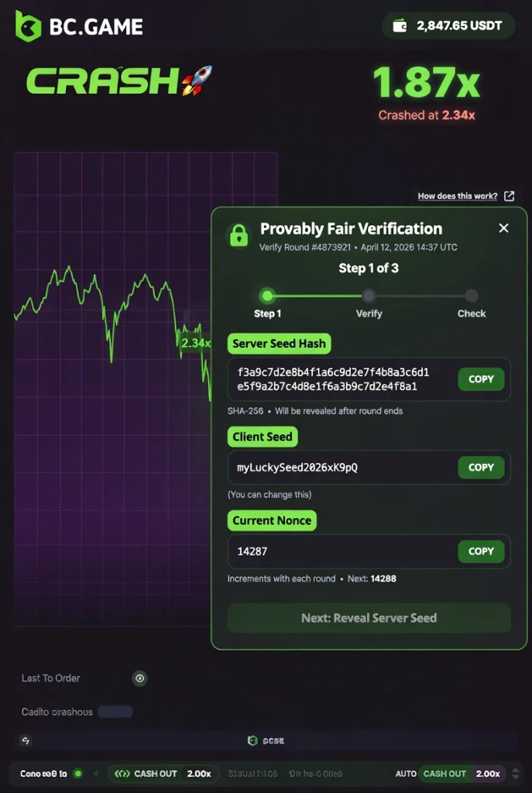Enable the green toggle next to the bet label
The height and width of the screenshot is (793, 532).
(x=77, y=774)
